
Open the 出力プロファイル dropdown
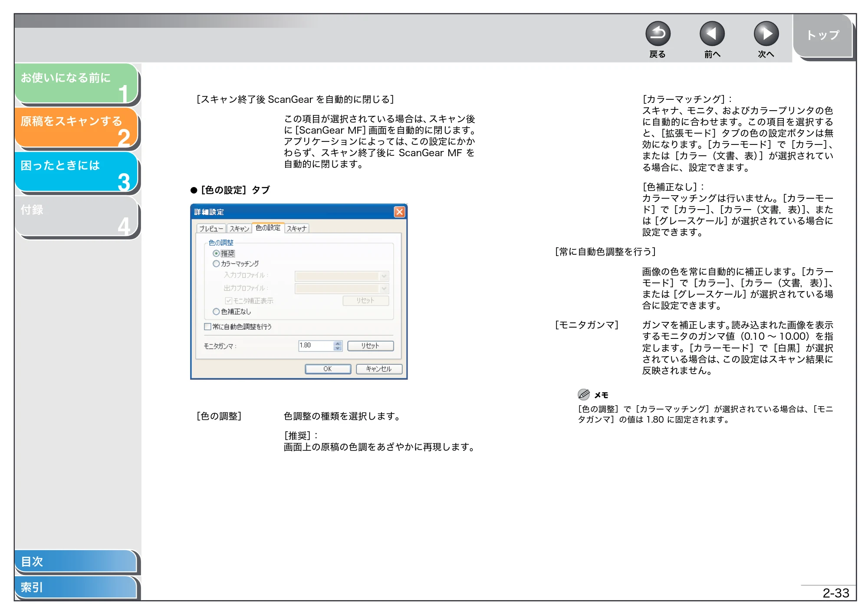click(x=342, y=289)
